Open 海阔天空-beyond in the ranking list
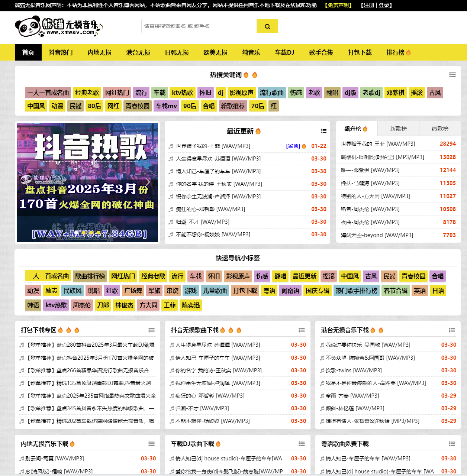The image size is (467, 476). [377, 235]
